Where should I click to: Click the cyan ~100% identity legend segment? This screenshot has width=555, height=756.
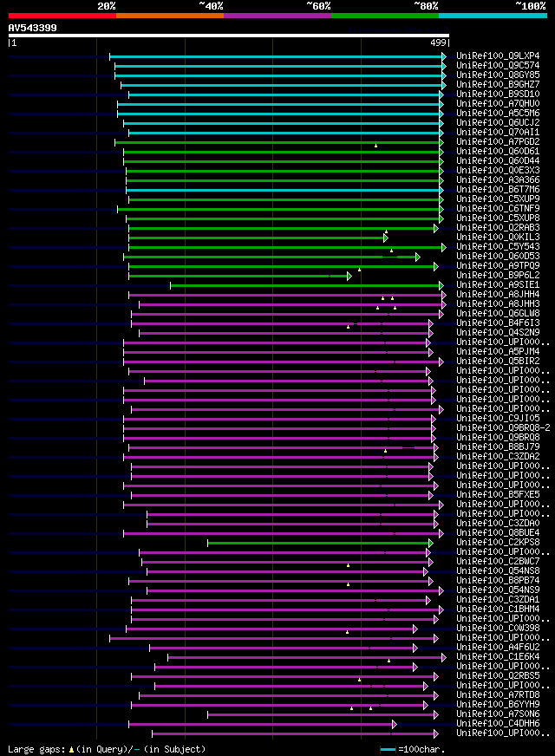(x=493, y=16)
